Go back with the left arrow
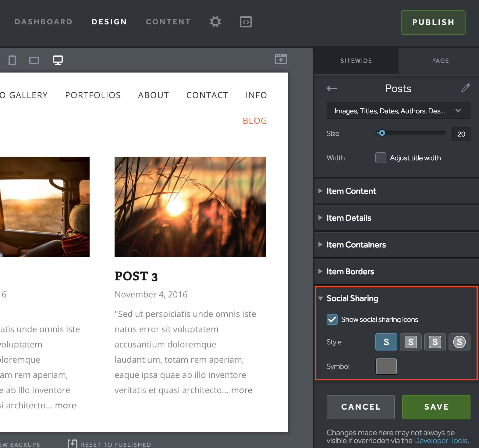 tap(332, 89)
